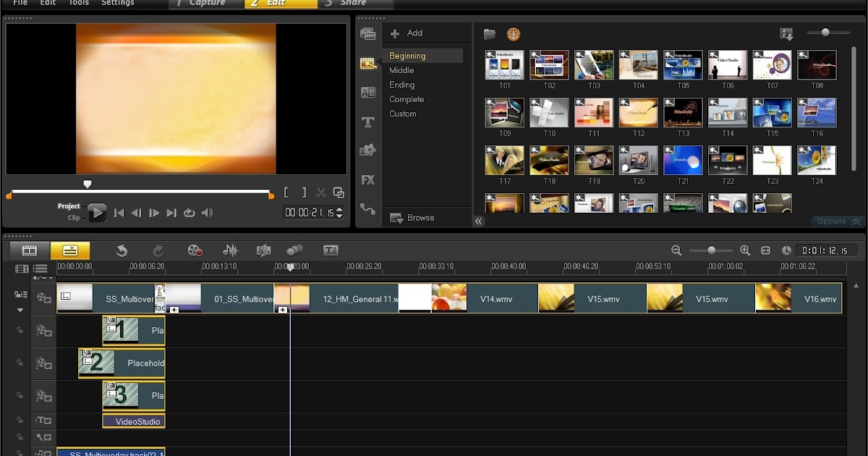Switch to Storyboard view

tap(30, 250)
